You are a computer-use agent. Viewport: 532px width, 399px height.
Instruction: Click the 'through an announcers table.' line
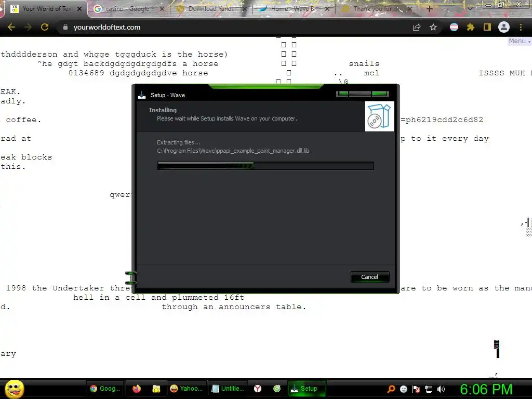(x=234, y=307)
